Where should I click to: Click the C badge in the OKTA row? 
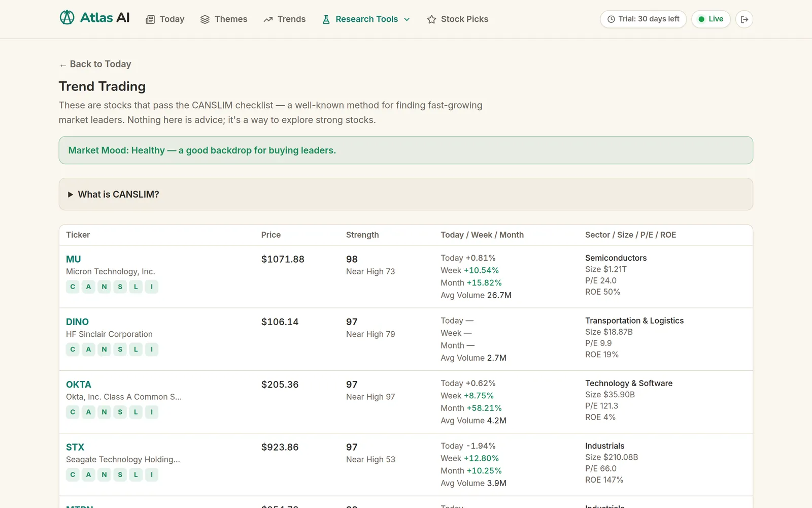point(73,412)
